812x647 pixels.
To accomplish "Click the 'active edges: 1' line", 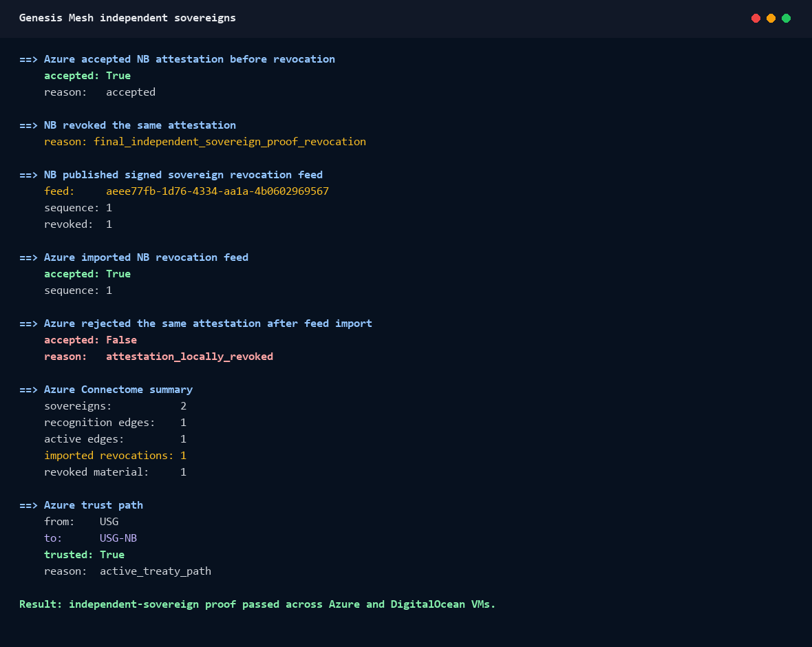I will (116, 439).
